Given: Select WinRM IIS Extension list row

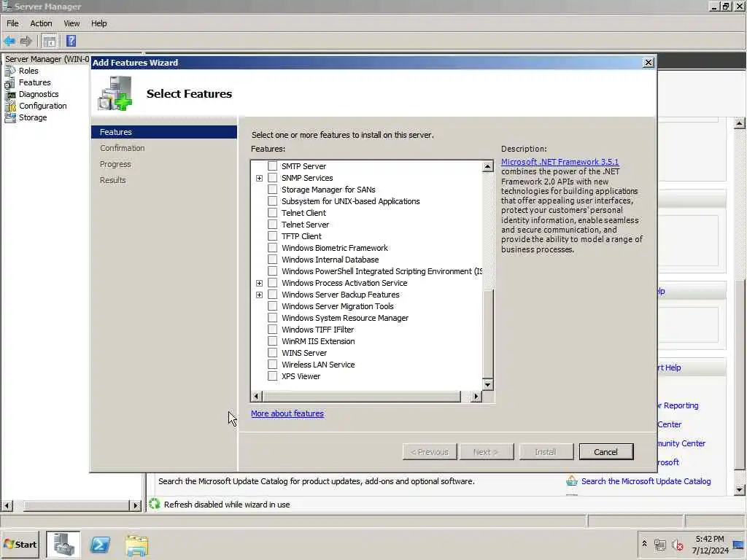Looking at the screenshot, I should (x=318, y=341).
